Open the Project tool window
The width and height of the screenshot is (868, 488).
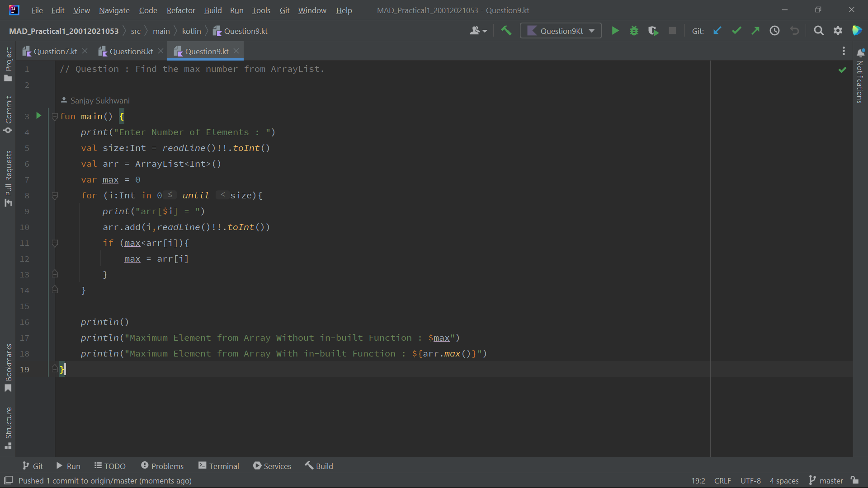(x=8, y=65)
